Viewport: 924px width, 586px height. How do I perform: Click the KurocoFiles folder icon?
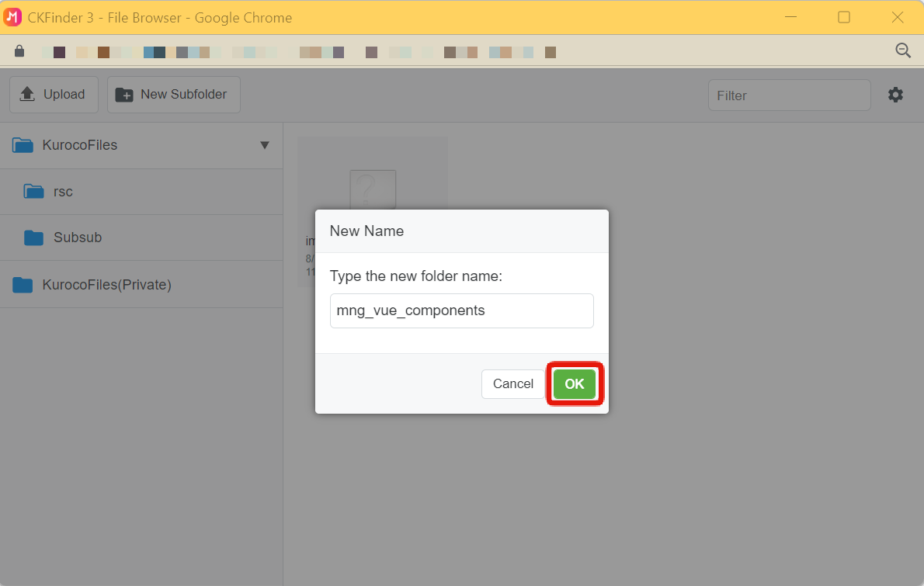(x=22, y=144)
